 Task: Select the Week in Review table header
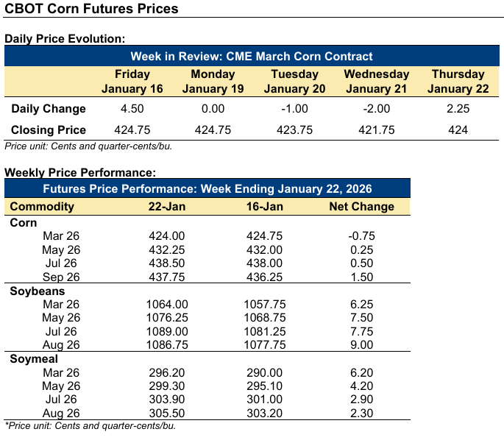[x=252, y=57]
